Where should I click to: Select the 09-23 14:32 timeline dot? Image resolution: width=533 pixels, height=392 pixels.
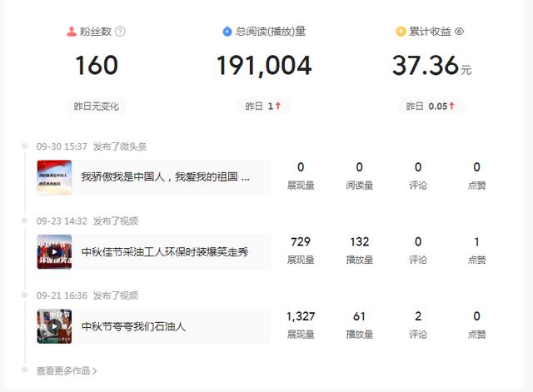tap(25, 221)
